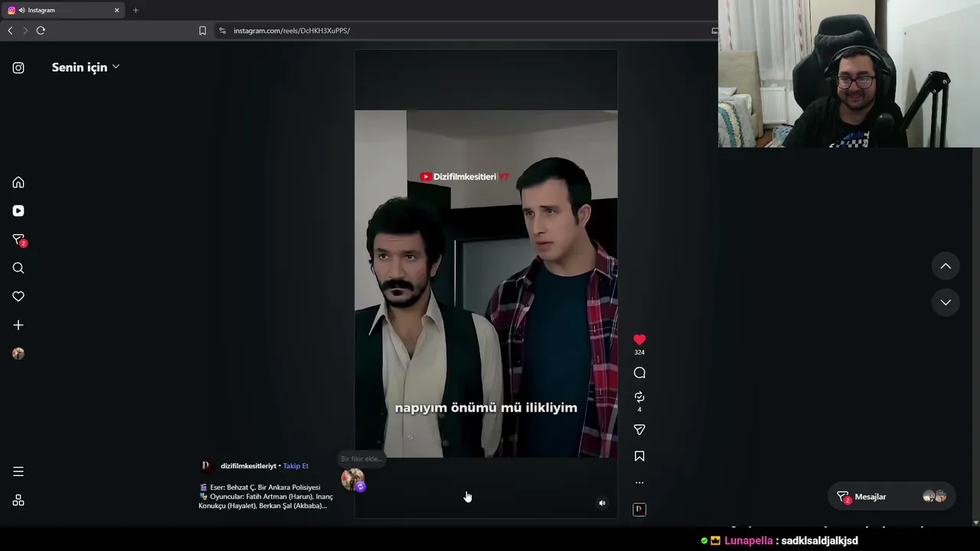Go back with the browser back arrow
This screenshot has width=980, height=551.
(10, 31)
